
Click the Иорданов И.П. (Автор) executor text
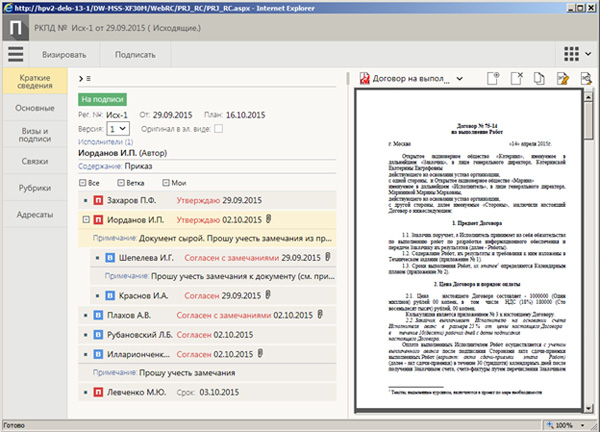tap(122, 153)
